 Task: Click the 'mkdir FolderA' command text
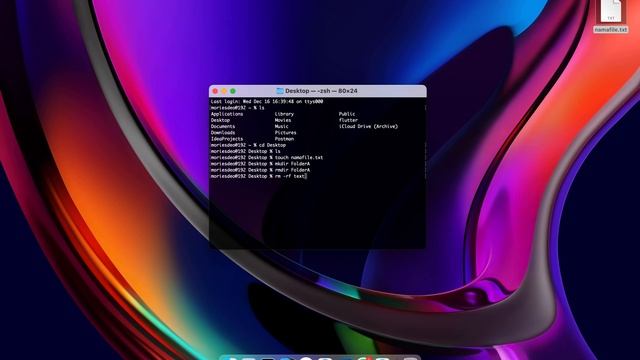point(292,164)
